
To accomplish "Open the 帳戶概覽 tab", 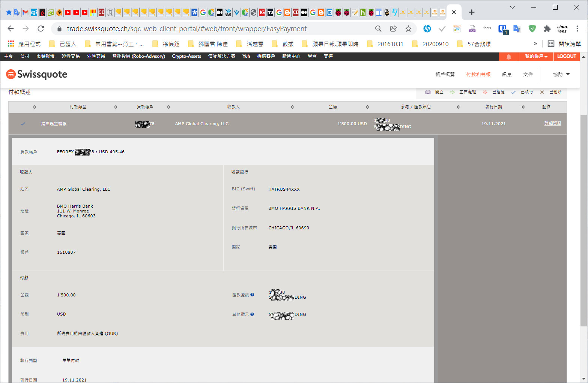I will 445,75.
